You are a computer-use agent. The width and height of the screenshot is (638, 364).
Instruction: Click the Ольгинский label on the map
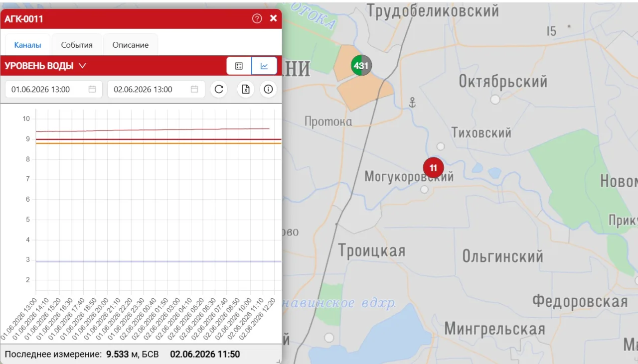(502, 256)
